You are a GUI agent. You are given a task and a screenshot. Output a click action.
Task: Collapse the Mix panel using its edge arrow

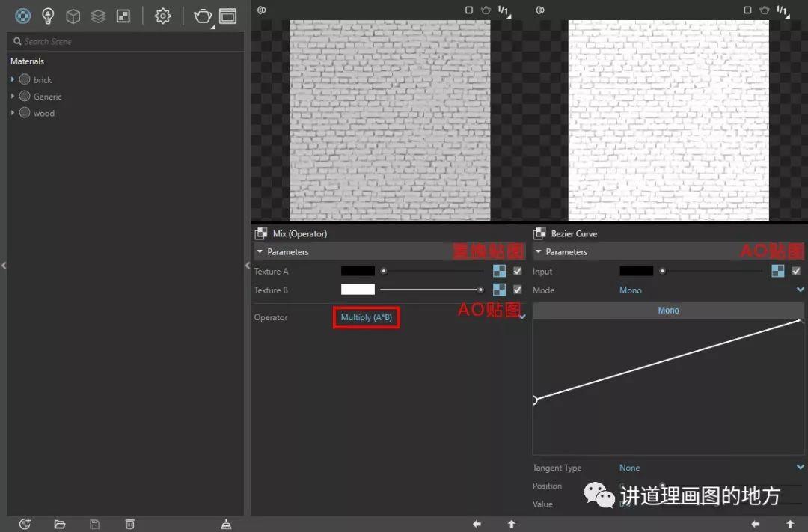[248, 266]
